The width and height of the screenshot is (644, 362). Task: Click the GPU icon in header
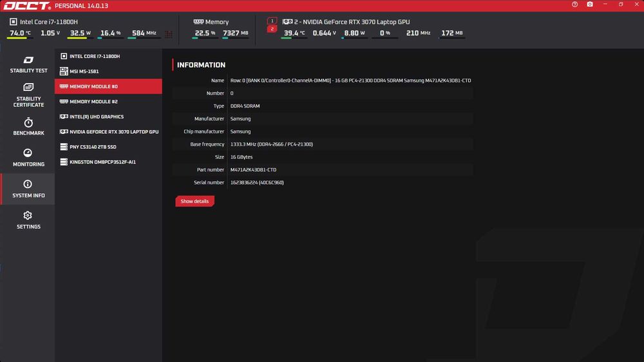tap(287, 22)
